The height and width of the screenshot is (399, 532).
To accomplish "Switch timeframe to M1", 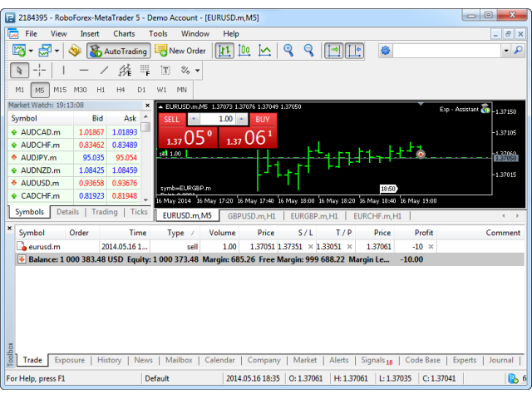I will coord(20,90).
